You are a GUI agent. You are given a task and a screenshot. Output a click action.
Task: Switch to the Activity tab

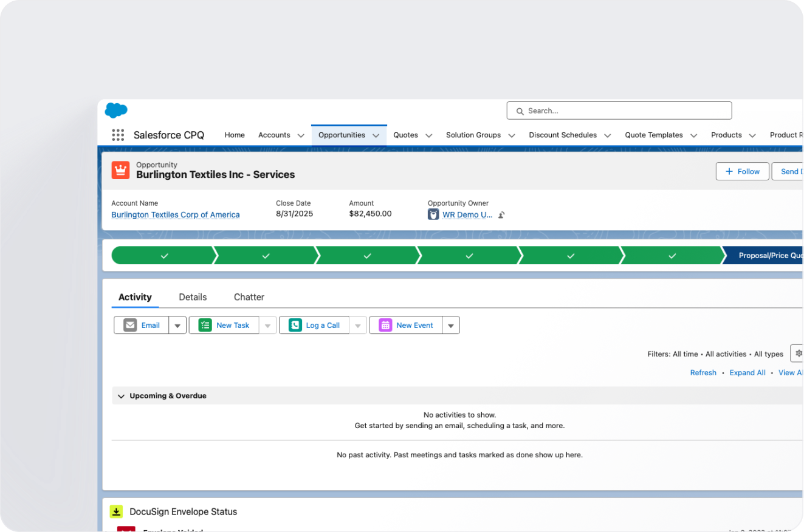click(x=135, y=297)
